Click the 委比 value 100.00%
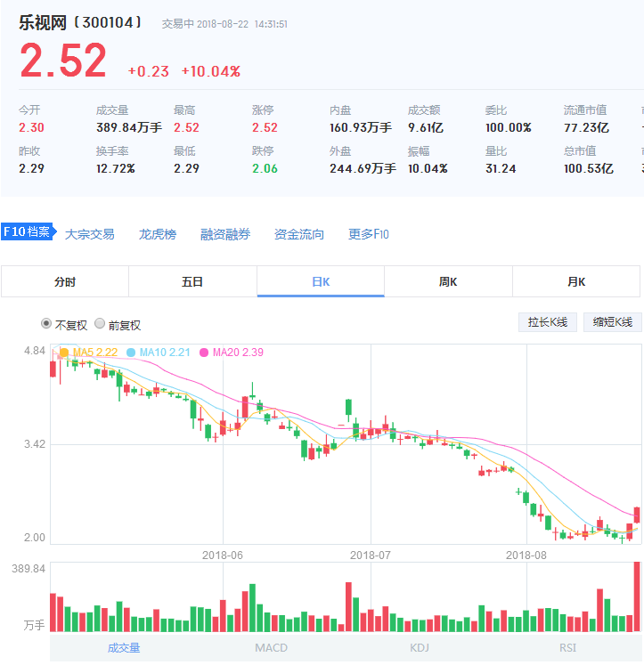 pos(509,127)
